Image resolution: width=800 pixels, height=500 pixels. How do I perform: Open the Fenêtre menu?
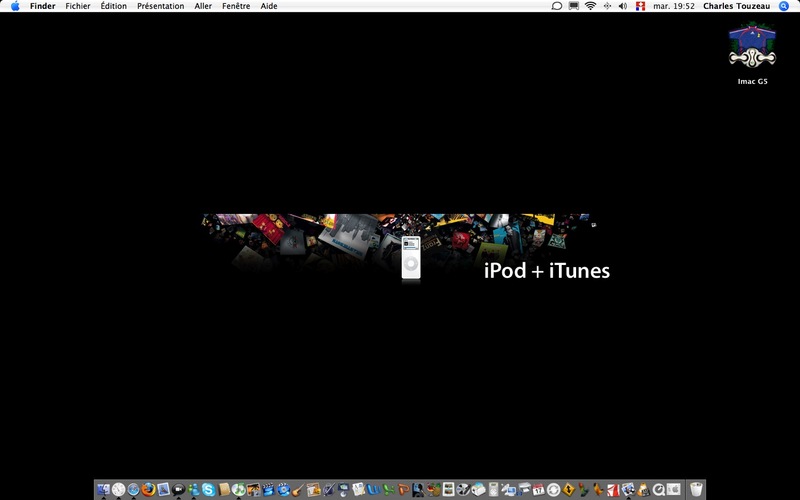[x=236, y=6]
